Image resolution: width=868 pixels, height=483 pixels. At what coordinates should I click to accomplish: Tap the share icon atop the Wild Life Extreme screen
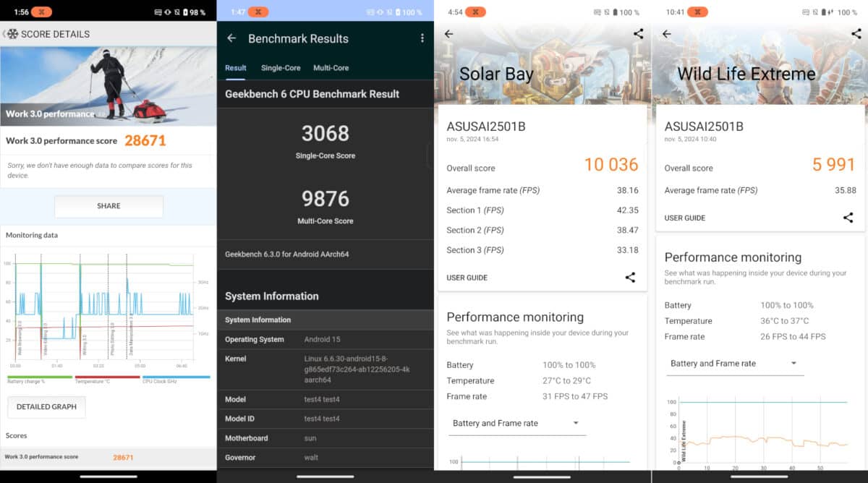(856, 33)
